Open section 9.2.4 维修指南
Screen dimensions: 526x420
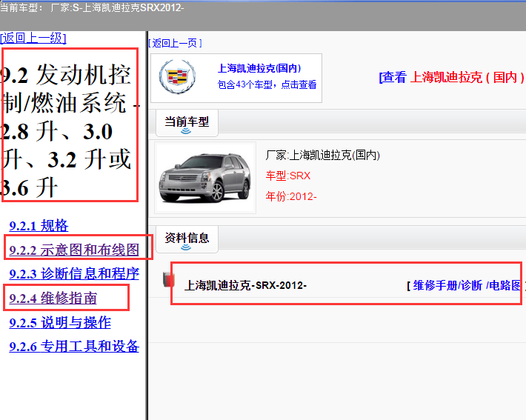pos(53,299)
